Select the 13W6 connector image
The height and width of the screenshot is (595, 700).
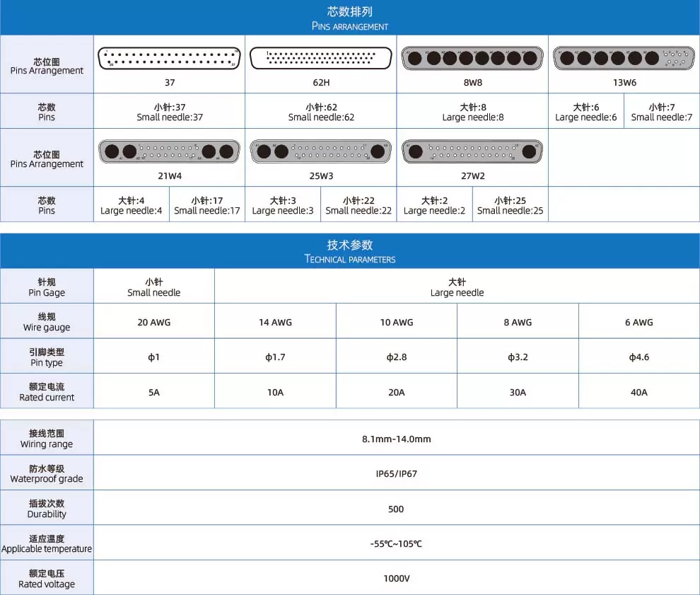tap(624, 58)
